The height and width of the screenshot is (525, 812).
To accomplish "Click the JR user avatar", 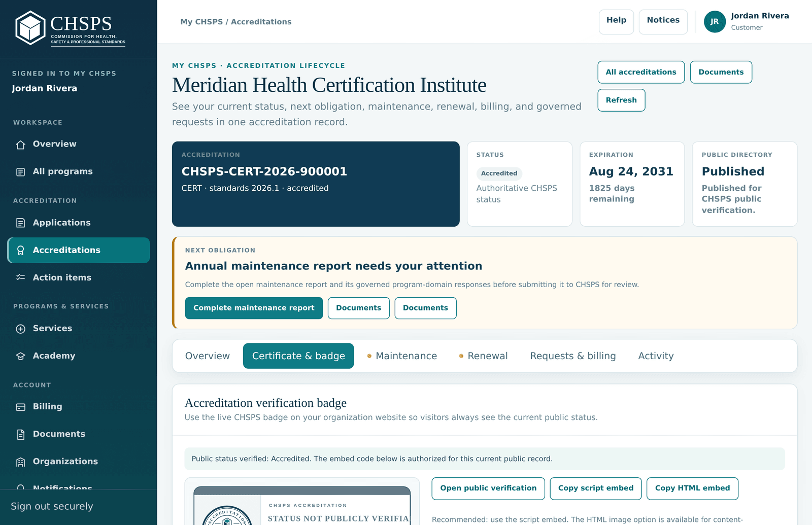I will (x=715, y=22).
